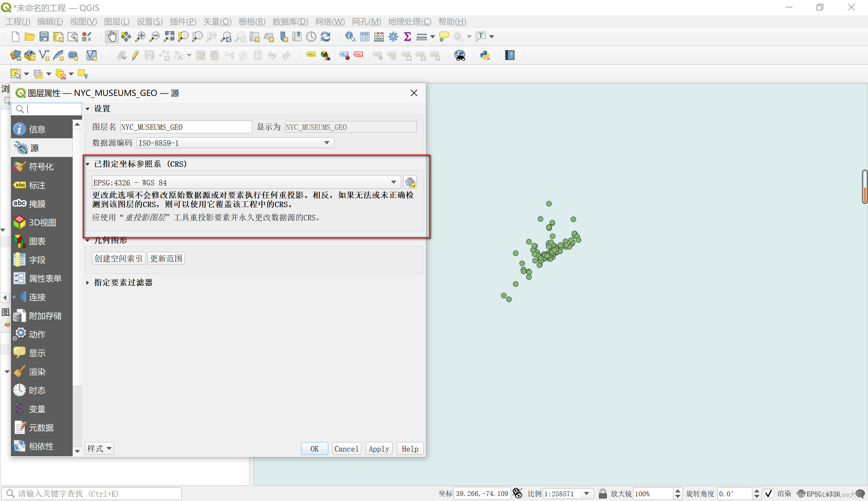Click the 字段 (Fields) panel icon
Screen dimensions: 868x501
pyautogui.click(x=19, y=259)
